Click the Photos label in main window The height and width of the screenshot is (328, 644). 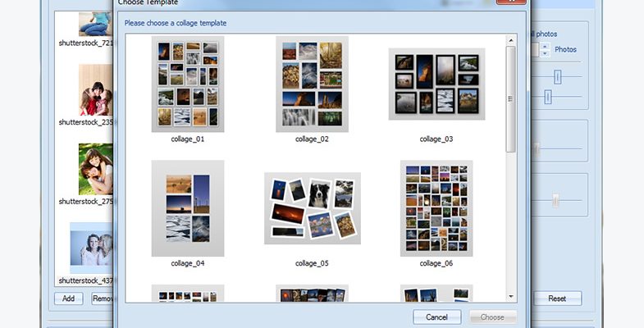(x=565, y=49)
